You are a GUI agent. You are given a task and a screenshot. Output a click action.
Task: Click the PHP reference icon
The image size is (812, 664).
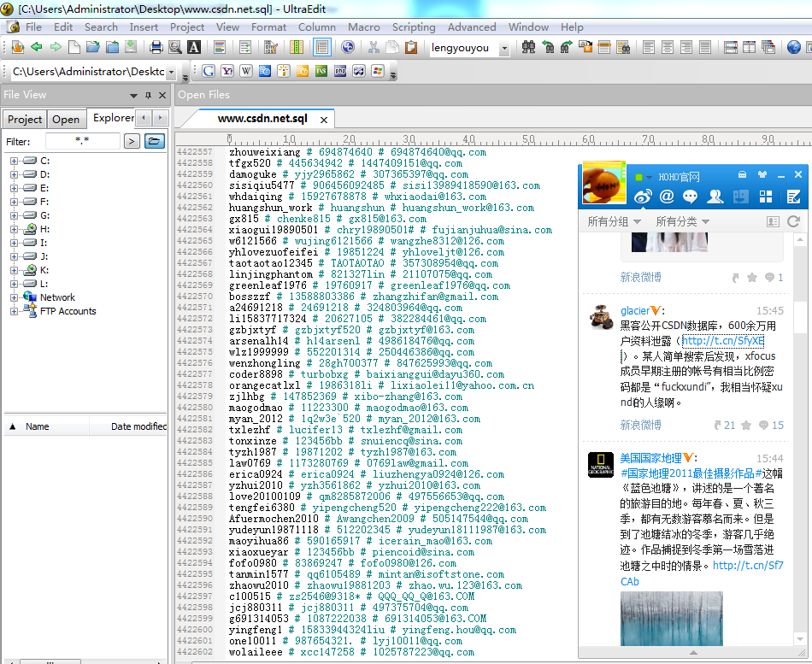pyautogui.click(x=340, y=71)
